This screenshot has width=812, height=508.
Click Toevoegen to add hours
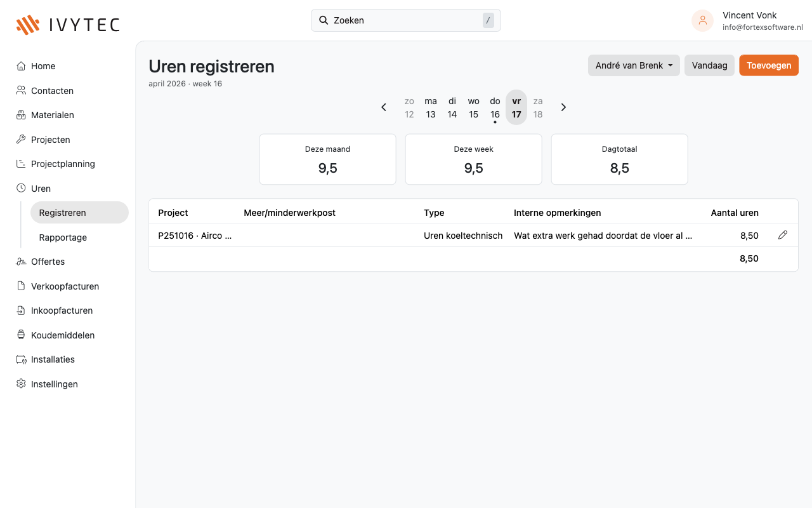tap(768, 65)
